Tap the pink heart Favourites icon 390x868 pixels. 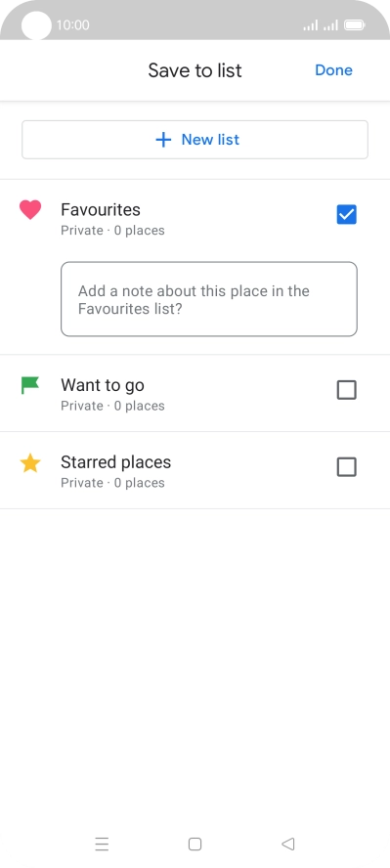point(30,210)
